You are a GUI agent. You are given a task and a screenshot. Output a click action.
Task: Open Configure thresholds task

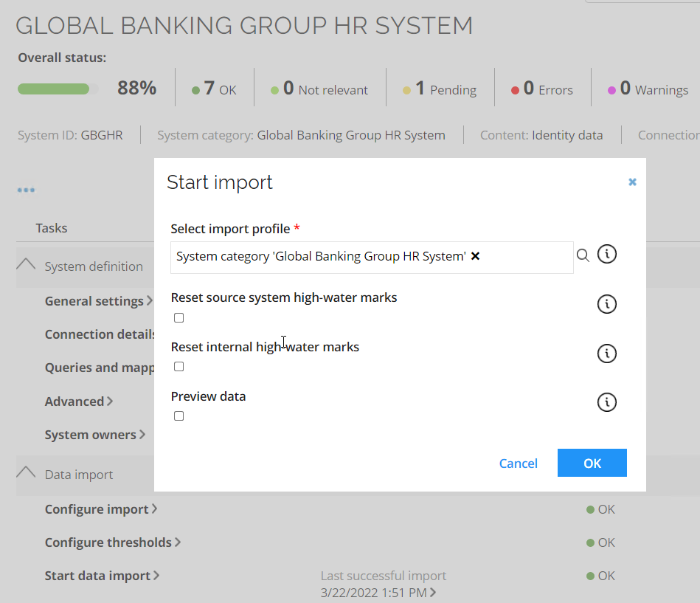pyautogui.click(x=113, y=542)
